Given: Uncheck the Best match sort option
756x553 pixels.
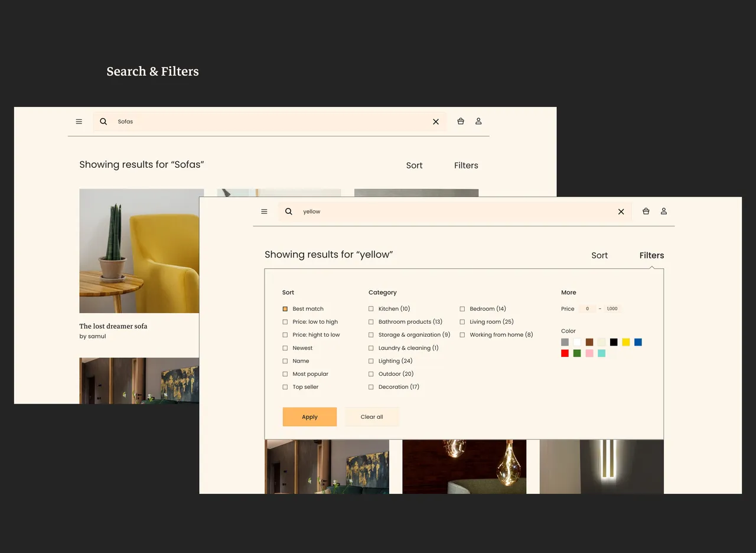Looking at the screenshot, I should tap(285, 309).
